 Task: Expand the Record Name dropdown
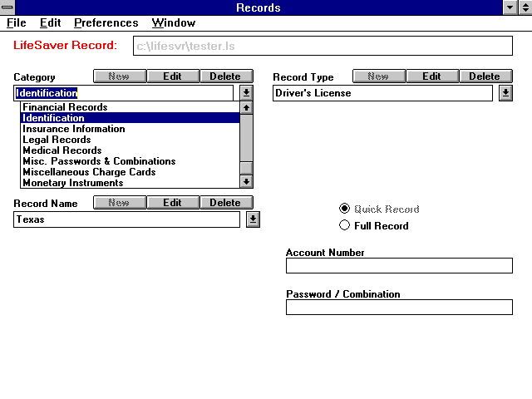[253, 219]
